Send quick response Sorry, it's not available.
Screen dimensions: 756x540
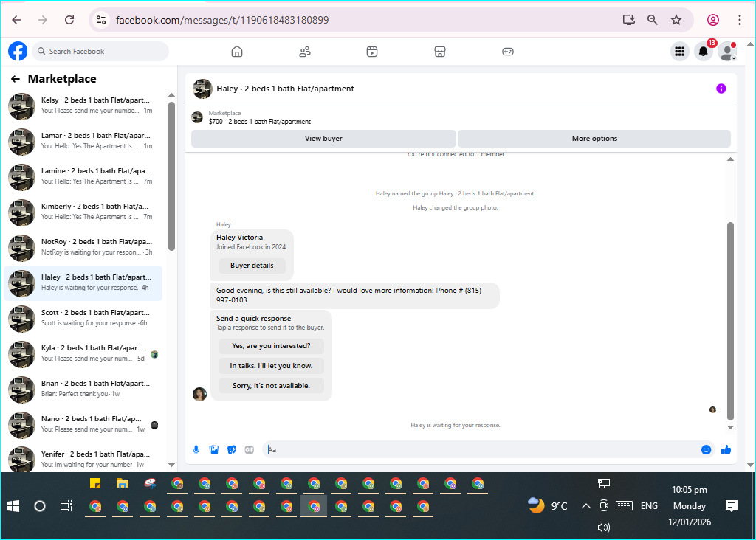point(271,385)
